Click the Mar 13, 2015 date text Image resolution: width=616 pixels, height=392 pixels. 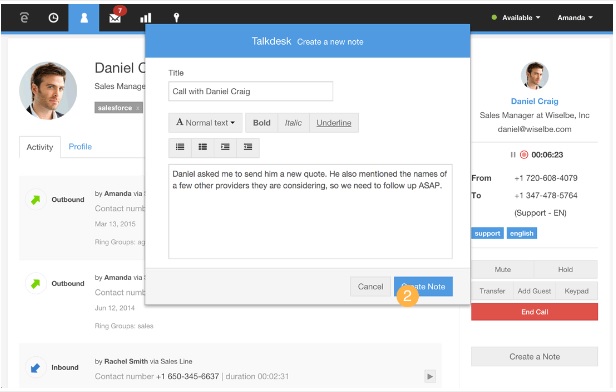click(115, 224)
